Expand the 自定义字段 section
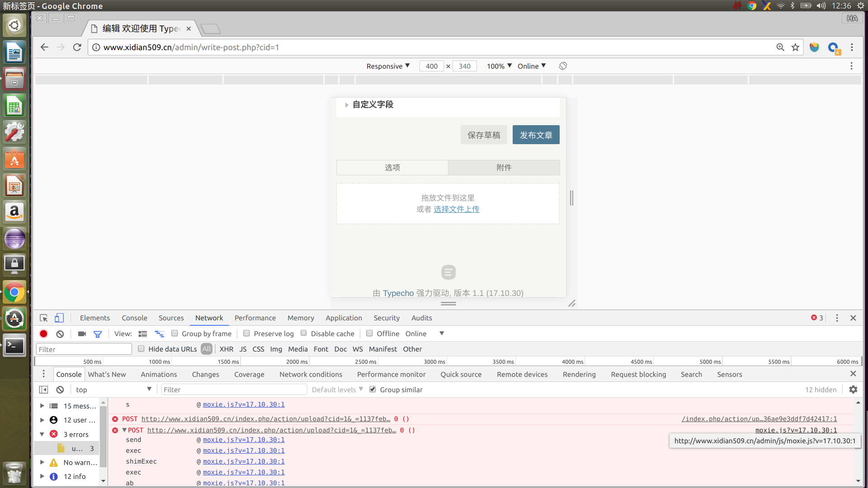The width and height of the screenshot is (868, 488). tap(346, 105)
